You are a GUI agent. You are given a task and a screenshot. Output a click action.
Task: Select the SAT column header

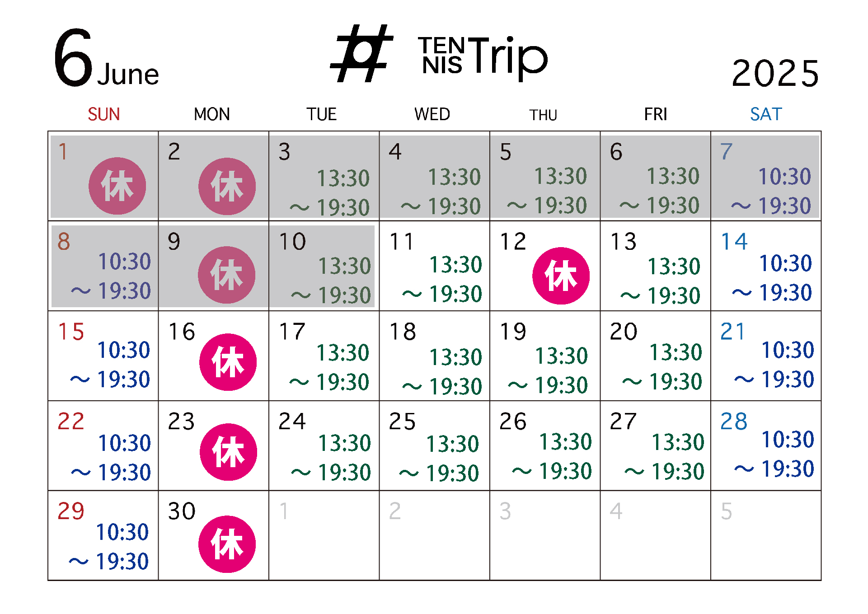(x=766, y=114)
